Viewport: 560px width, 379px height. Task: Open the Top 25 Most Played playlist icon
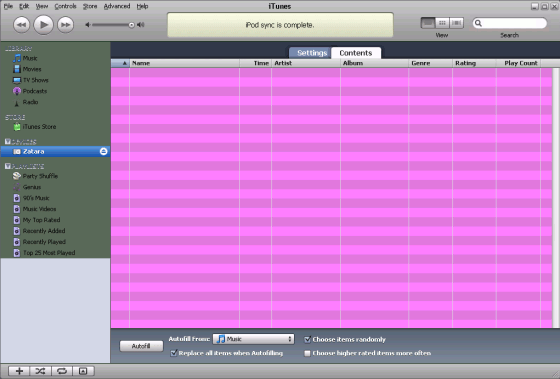[x=17, y=253]
